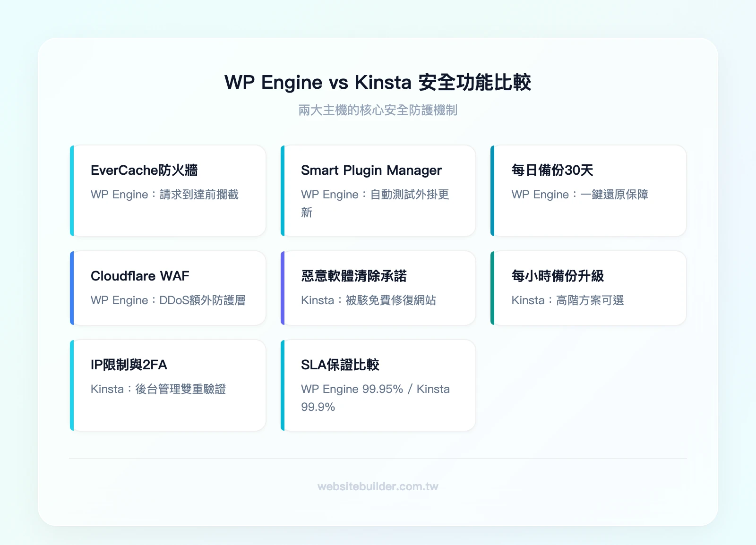Click 'WP Engine：請求到達前攔截' description
This screenshot has width=756, height=545.
tap(164, 195)
